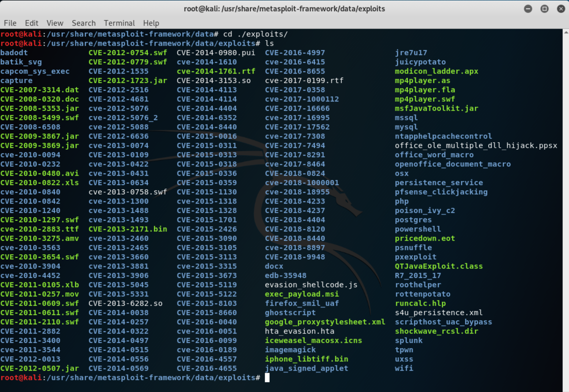Click the file 'exec_payload.msi'
This screenshot has width=569, height=392.
[302, 294]
